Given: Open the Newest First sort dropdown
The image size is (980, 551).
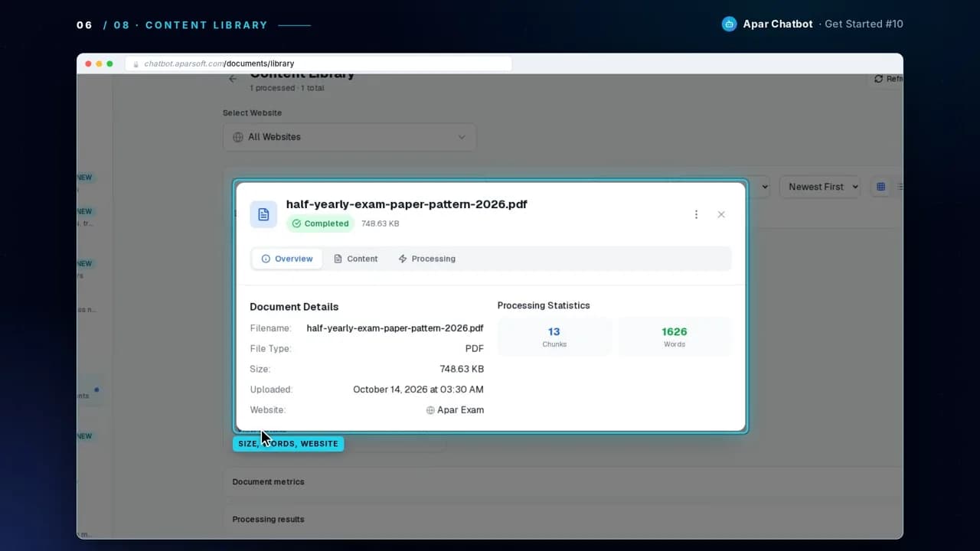Looking at the screenshot, I should coord(820,187).
